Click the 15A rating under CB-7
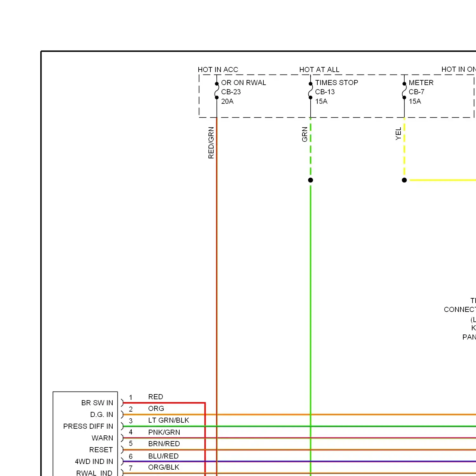Viewport: 476px width, 476px height. (415, 101)
